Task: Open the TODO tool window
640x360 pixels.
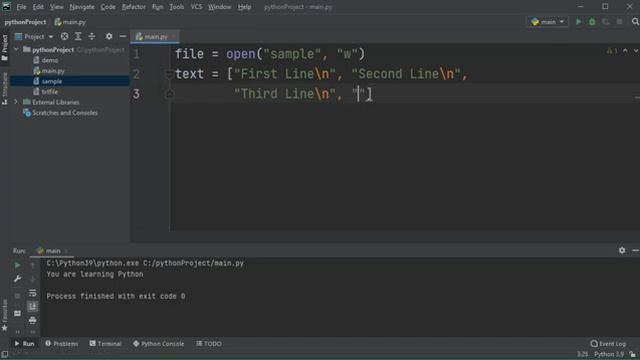Action: point(209,344)
